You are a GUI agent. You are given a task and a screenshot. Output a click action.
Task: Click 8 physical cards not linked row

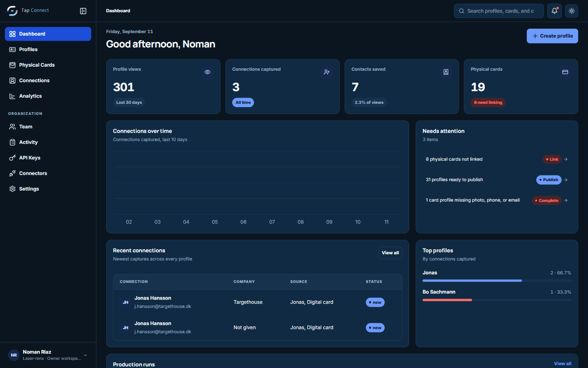click(497, 159)
